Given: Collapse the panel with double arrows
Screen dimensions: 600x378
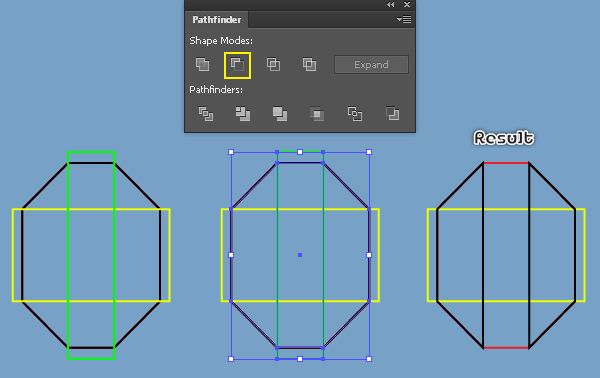Looking at the screenshot, I should click(390, 5).
